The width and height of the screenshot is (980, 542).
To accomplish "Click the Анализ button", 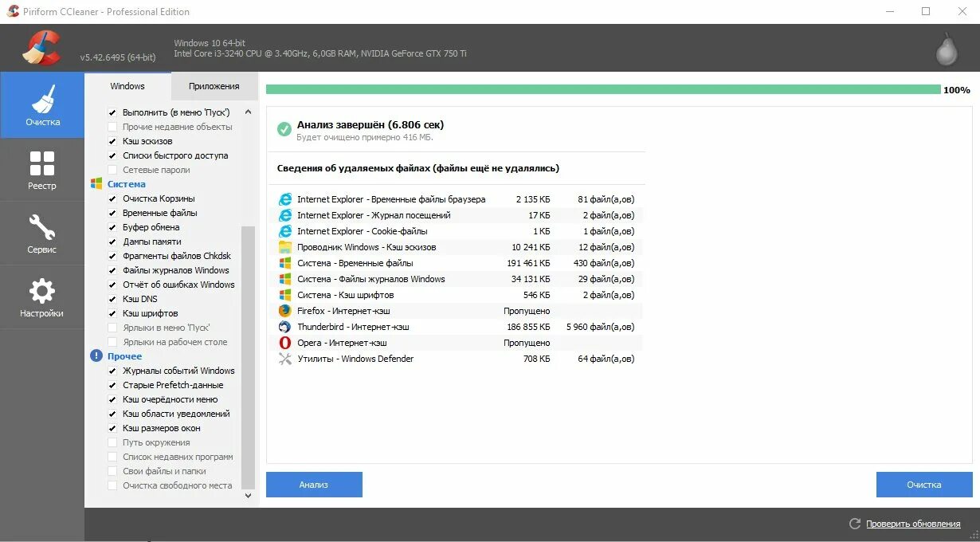I will click(x=314, y=485).
